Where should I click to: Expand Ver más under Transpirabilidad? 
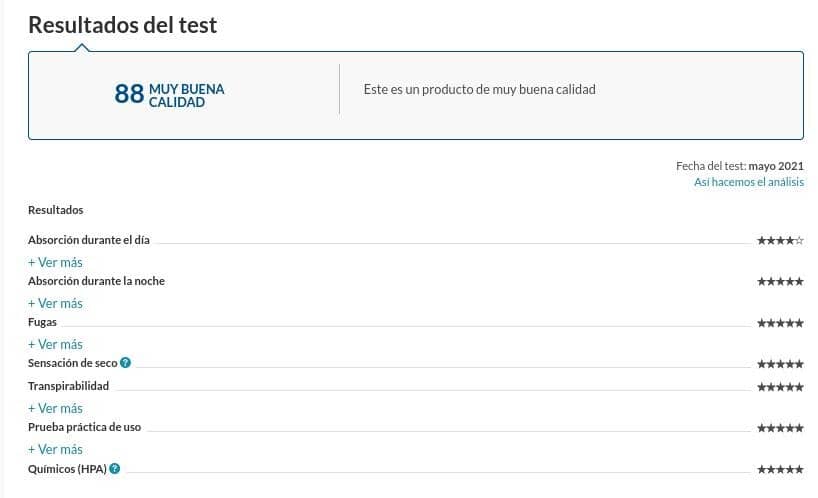[x=55, y=408]
